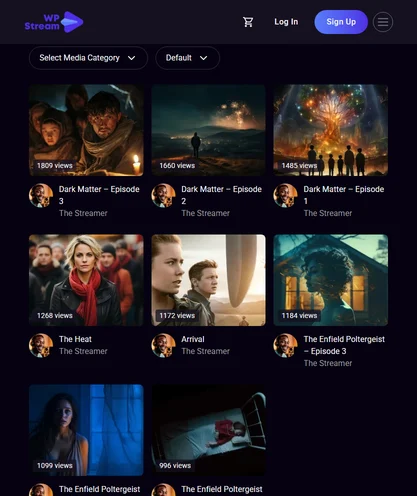This screenshot has width=417, height=496.
Task: Click the 1660 views badge
Action: (x=177, y=166)
